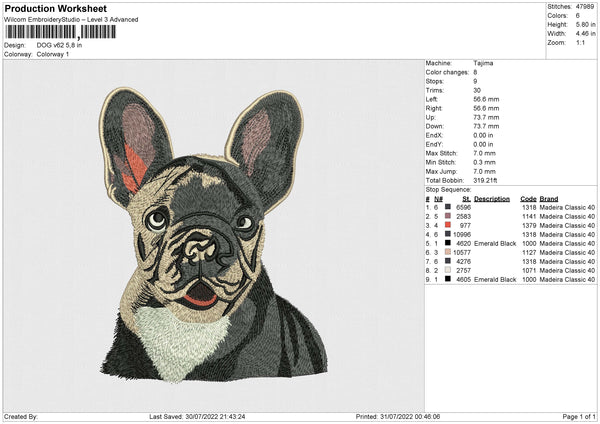Click the 'Right:' measurement label
This screenshot has width=600, height=424.
434,108
